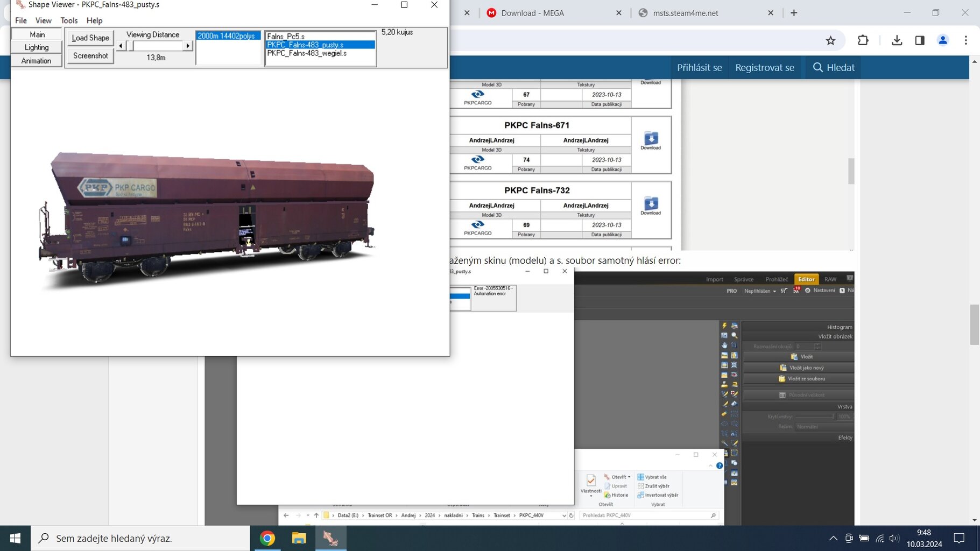
Task: Open the Chrome three-dot menu
Action: click(x=965, y=40)
